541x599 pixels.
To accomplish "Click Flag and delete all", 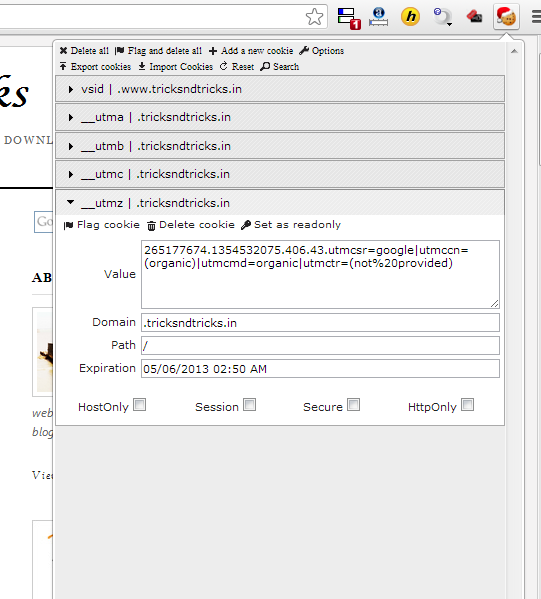I will (158, 51).
